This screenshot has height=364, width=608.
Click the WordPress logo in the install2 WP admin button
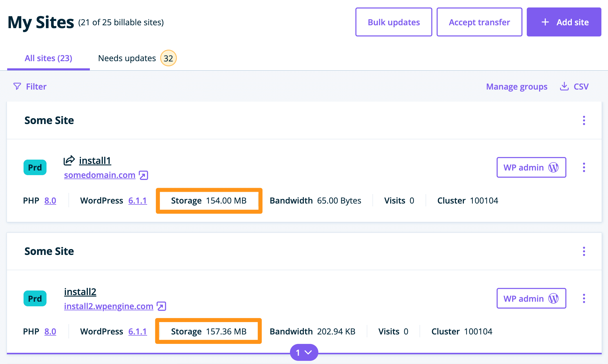[x=553, y=299]
